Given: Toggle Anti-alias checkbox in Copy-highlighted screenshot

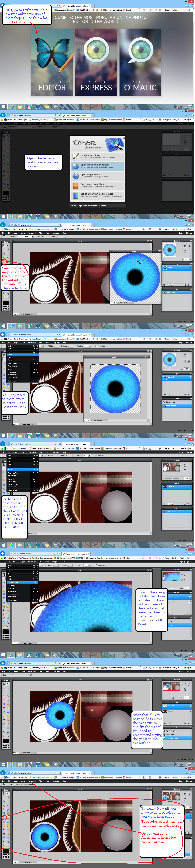Looking at the screenshot, I should click(96, 346).
